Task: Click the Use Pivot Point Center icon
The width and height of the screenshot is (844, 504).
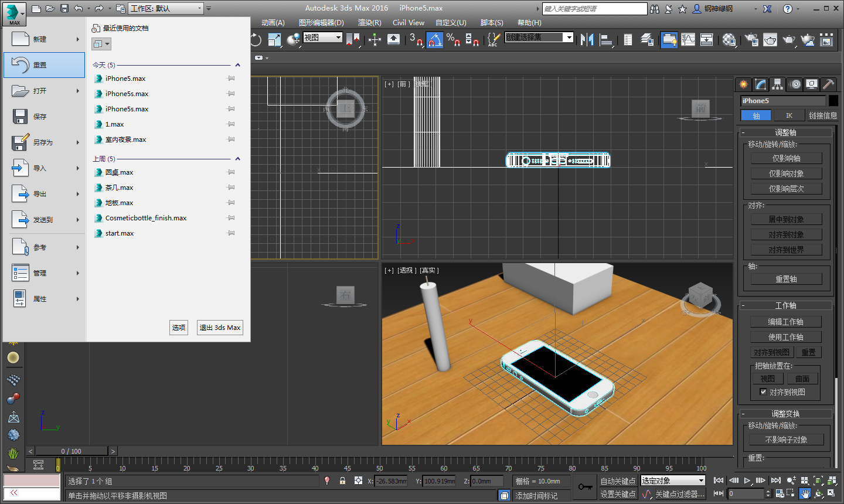Action: point(354,39)
